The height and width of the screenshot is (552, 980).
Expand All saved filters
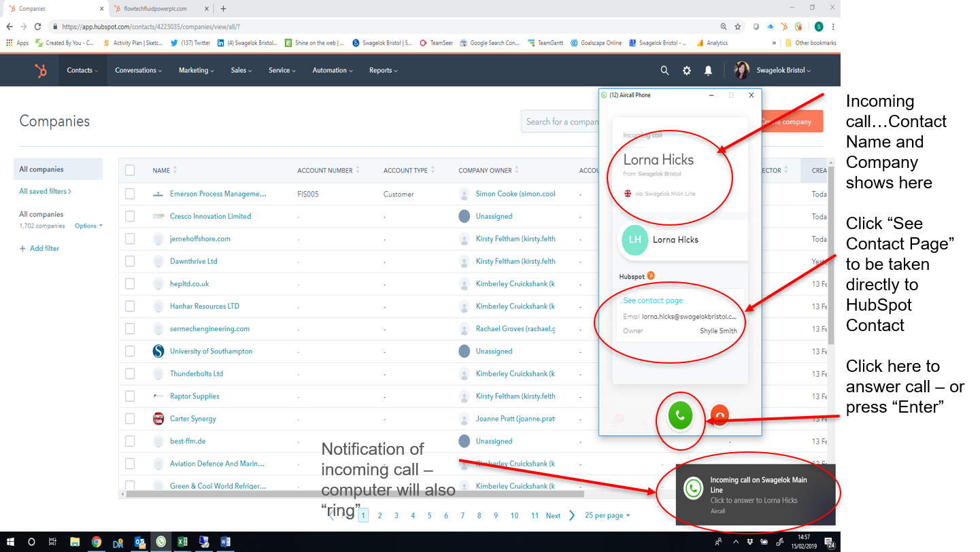(x=46, y=191)
